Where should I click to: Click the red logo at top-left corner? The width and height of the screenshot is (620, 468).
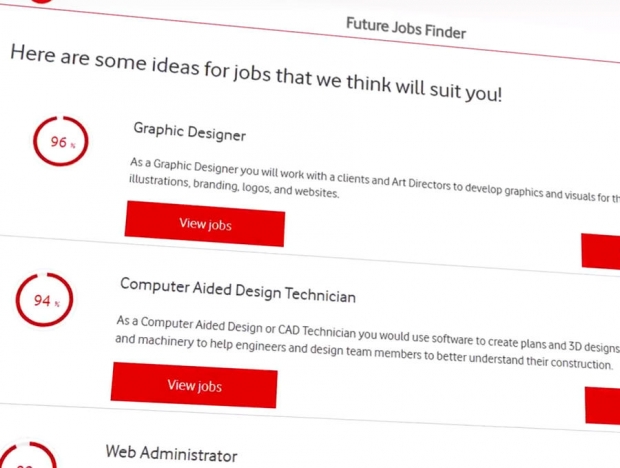42,1
